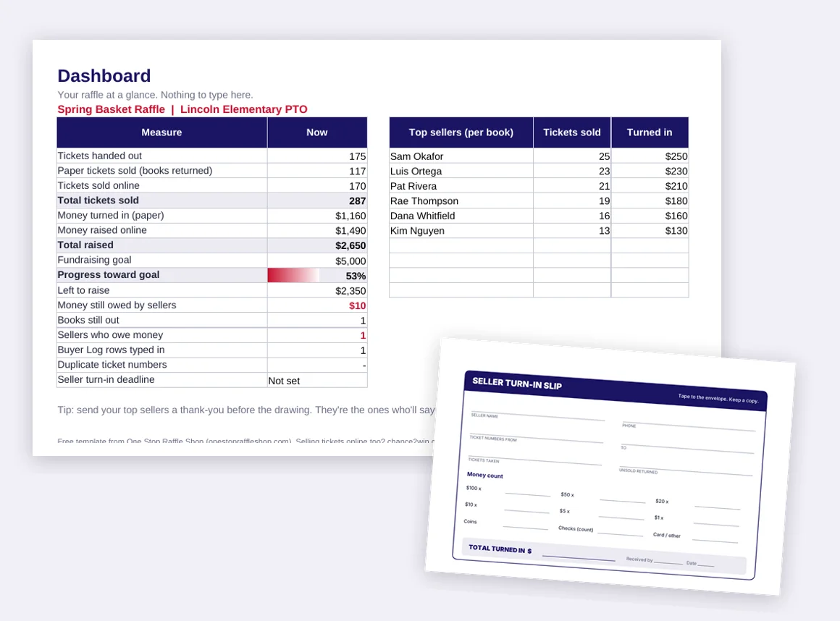The image size is (840, 621).
Task: Click the Now column header
Action: pos(317,132)
